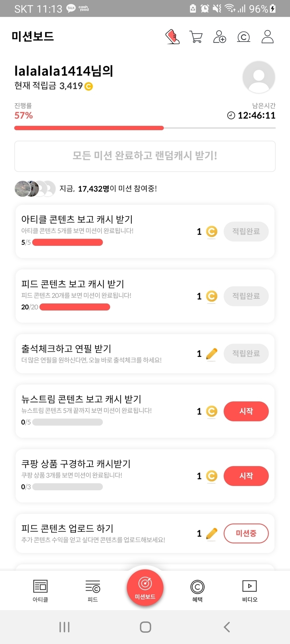Tap 적립완료 on the attendance check mission
The width and height of the screenshot is (290, 644).
(246, 353)
